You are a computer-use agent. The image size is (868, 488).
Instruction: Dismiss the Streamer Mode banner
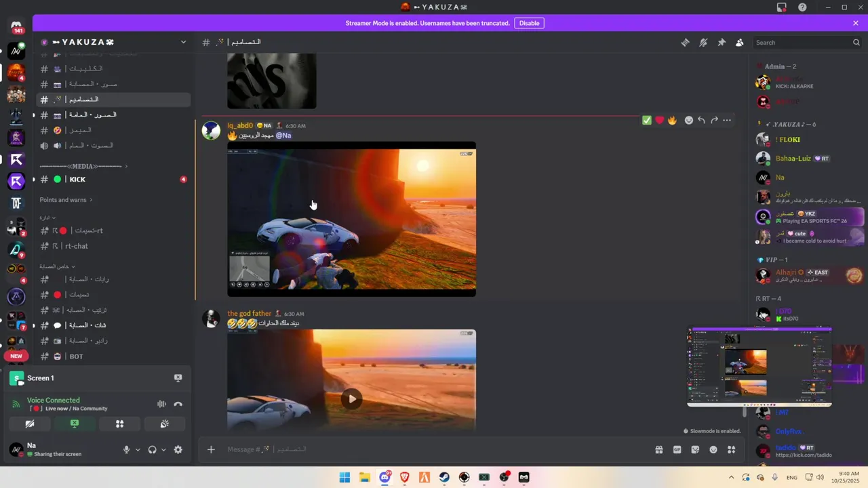tap(856, 23)
